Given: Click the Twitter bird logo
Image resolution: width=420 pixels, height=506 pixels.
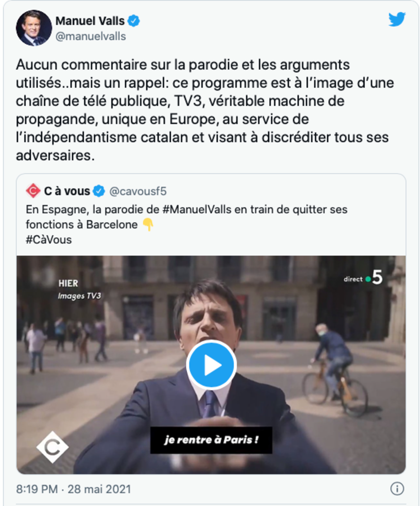Looking at the screenshot, I should [x=397, y=19].
